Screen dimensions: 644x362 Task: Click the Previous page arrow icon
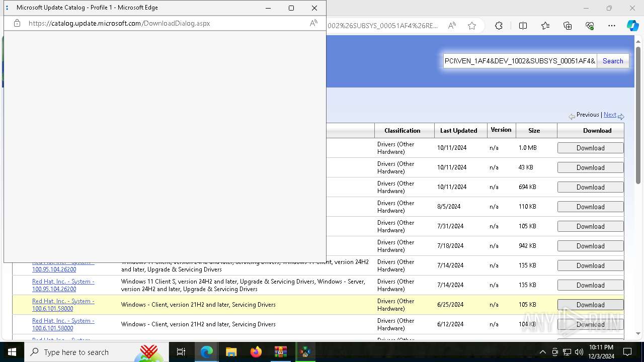click(572, 116)
